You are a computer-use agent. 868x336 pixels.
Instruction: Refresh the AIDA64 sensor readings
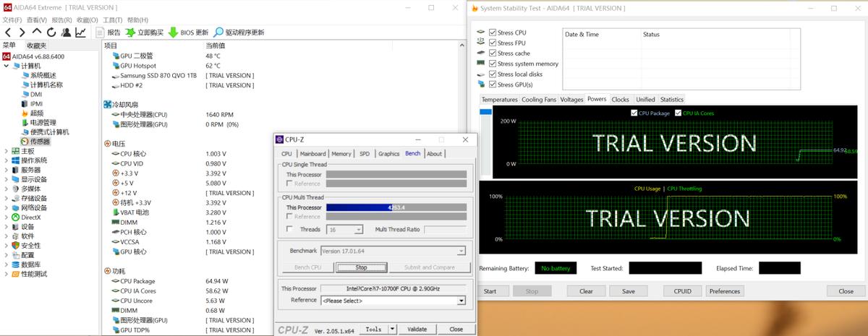tap(51, 33)
